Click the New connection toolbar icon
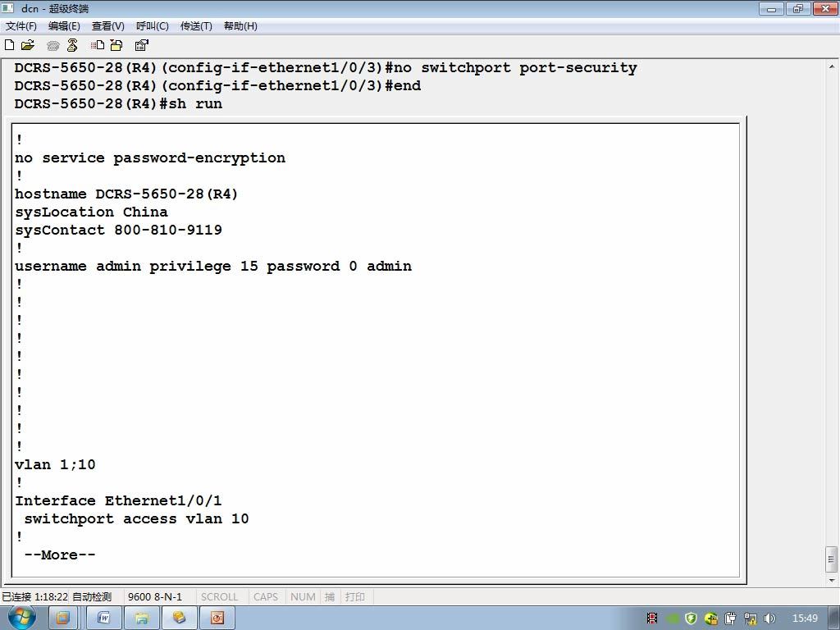 coord(10,45)
